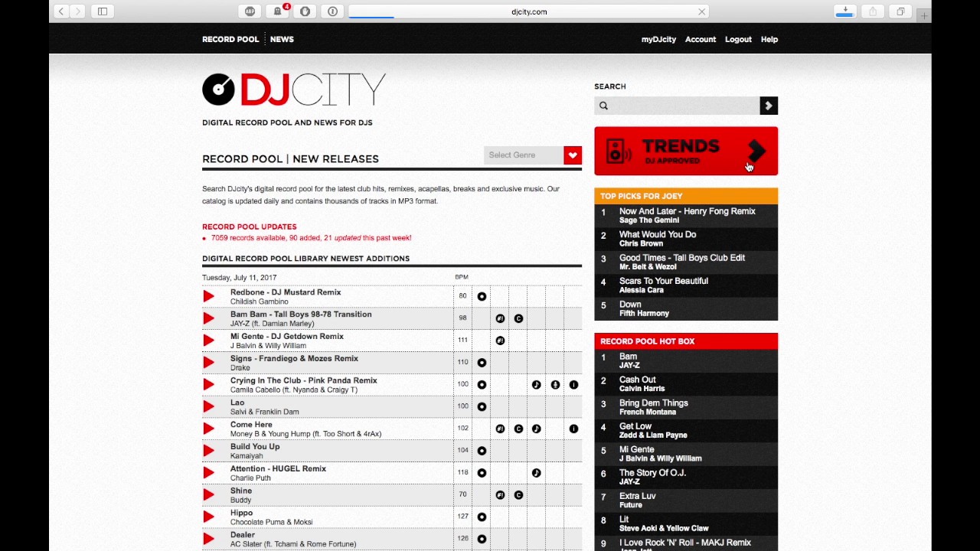Click the dirty version icon for Bam Bam
Image resolution: width=980 pixels, height=551 pixels.
tap(500, 318)
